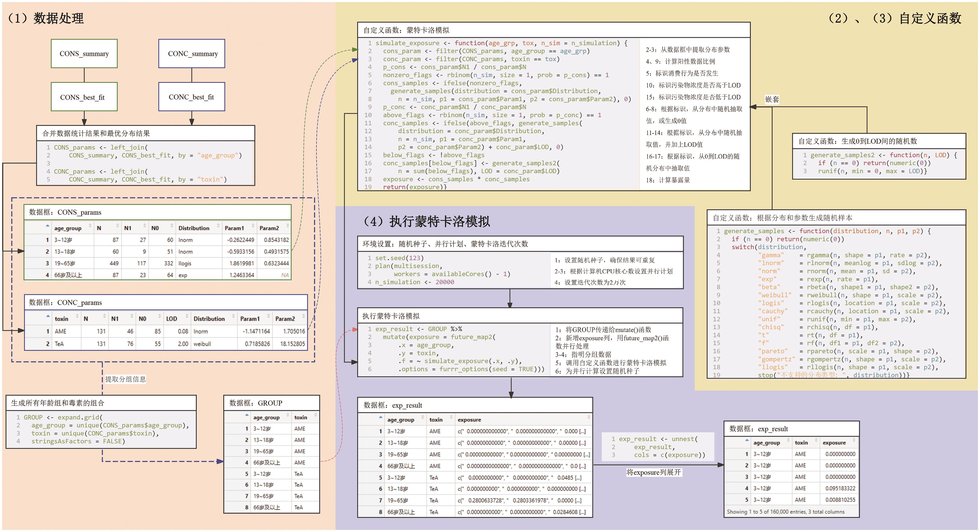
Task: Click 'cols = c(exposure))' code line
Action: click(669, 455)
